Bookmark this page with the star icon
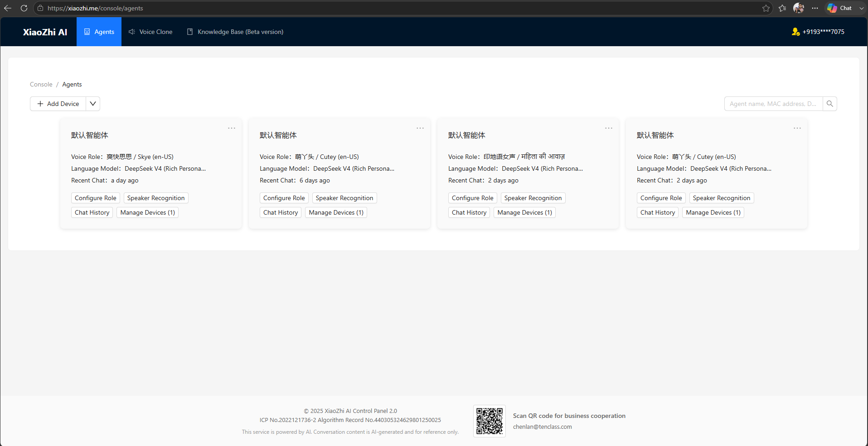Viewport: 868px width, 446px height. (766, 8)
